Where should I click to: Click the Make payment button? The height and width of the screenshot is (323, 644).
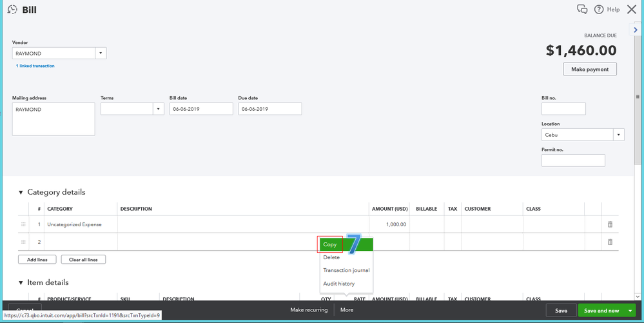pos(590,70)
